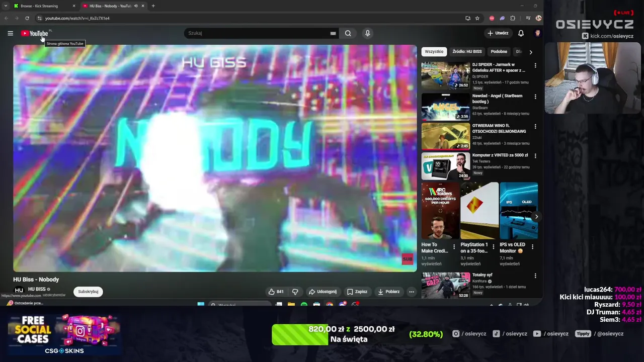644x362 pixels.
Task: Open options for How To Make Credits short
Action: [454, 247]
